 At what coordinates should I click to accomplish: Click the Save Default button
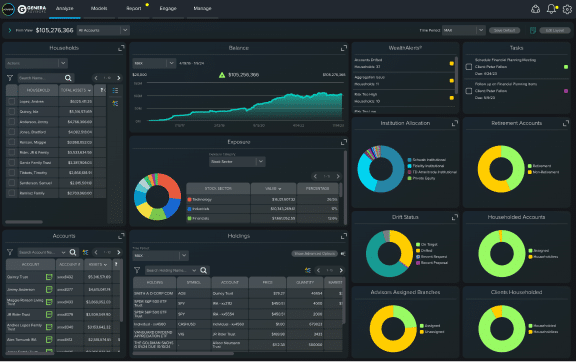click(x=504, y=30)
